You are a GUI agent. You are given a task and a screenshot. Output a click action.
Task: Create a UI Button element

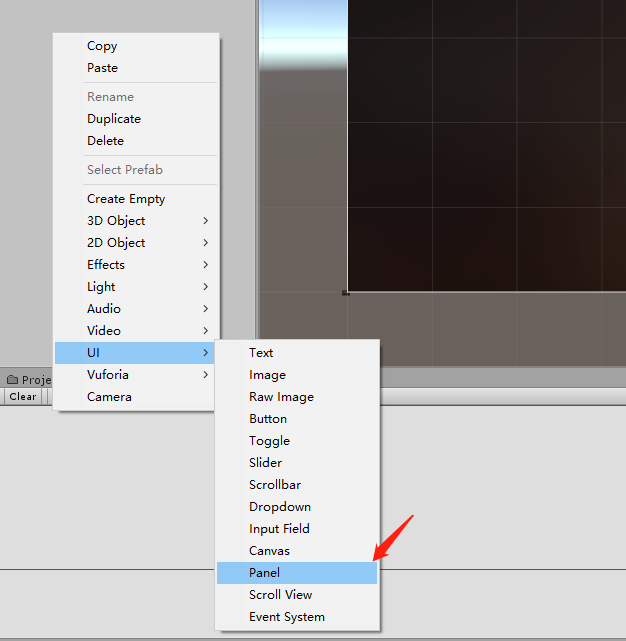(297, 419)
